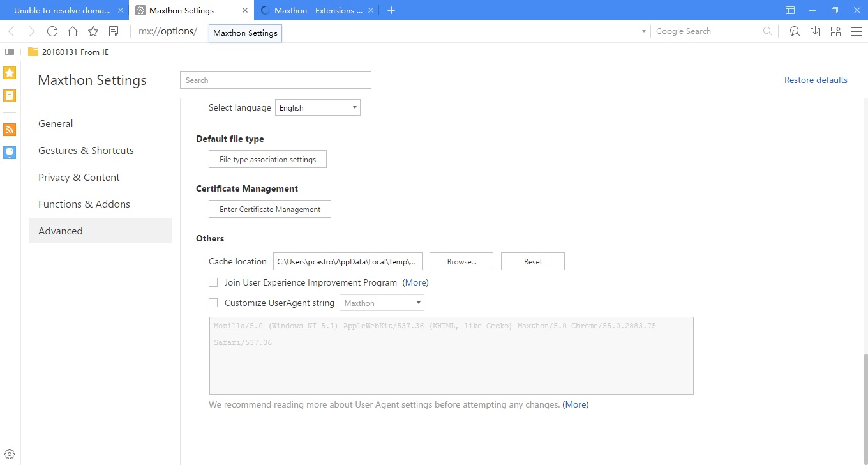Image resolution: width=868 pixels, height=465 pixels.
Task: Open the extensions grid icon
Action: [x=835, y=31]
